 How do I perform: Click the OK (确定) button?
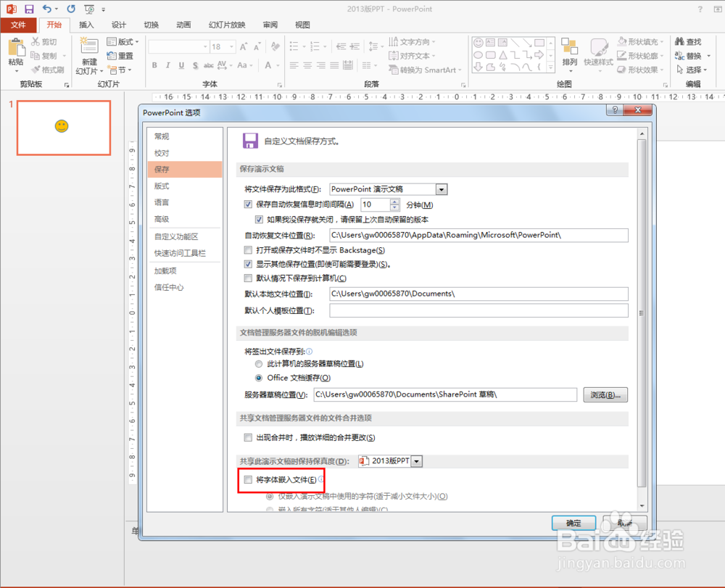(573, 523)
